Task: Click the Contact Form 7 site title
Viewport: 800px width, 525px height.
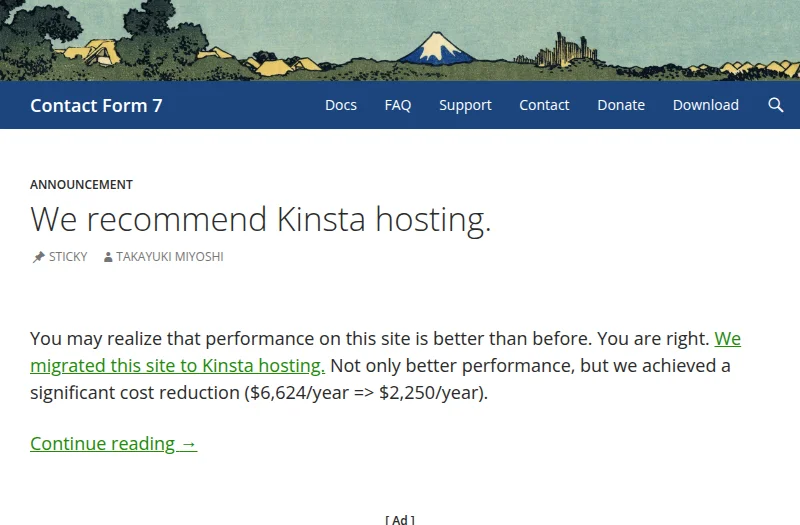Action: (96, 106)
